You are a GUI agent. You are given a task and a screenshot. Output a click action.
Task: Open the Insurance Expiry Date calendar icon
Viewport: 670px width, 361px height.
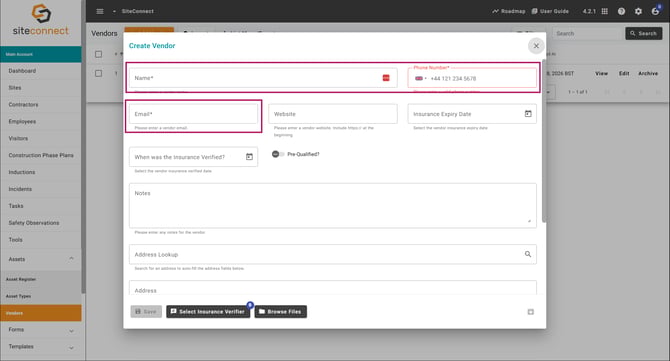point(528,114)
